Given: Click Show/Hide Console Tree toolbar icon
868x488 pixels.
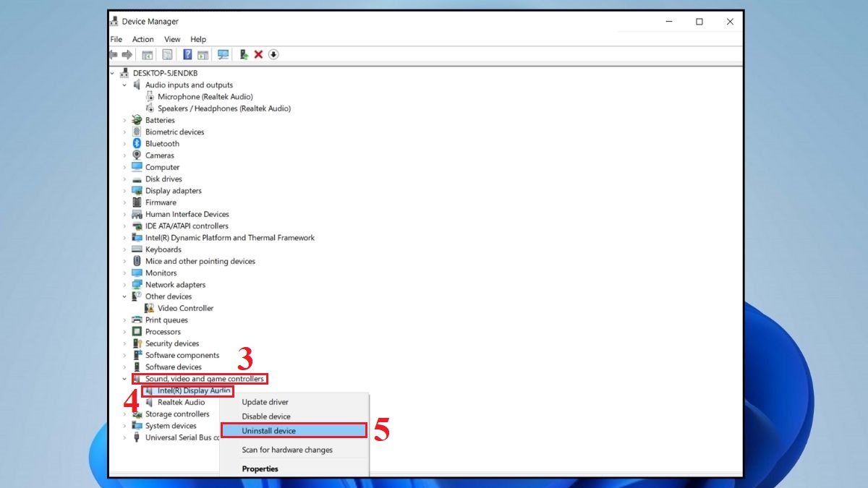Looking at the screenshot, I should point(148,54).
